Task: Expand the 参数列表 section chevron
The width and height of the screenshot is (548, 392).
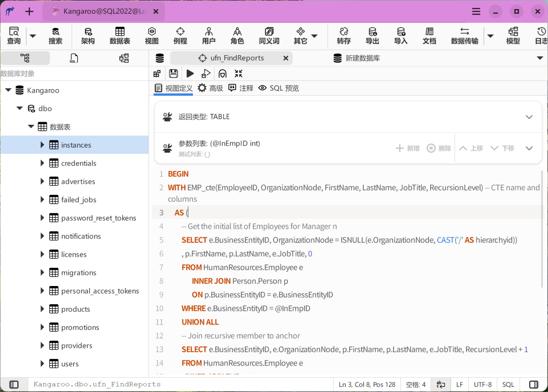Action: 529,148
